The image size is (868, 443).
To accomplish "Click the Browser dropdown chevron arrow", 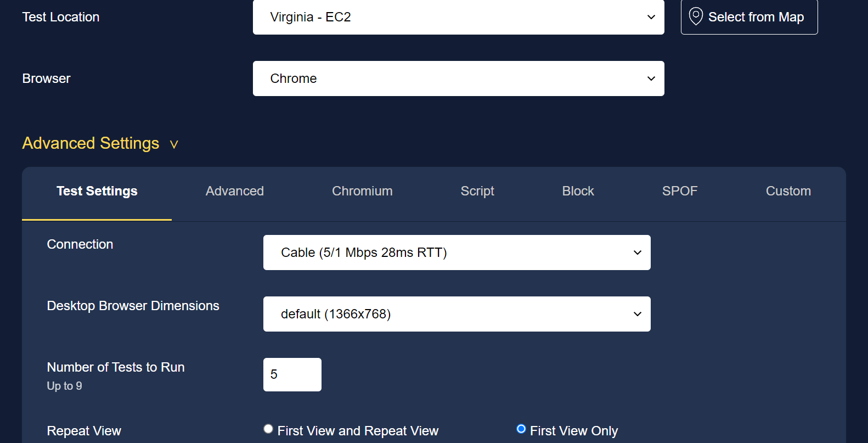I will click(x=651, y=78).
